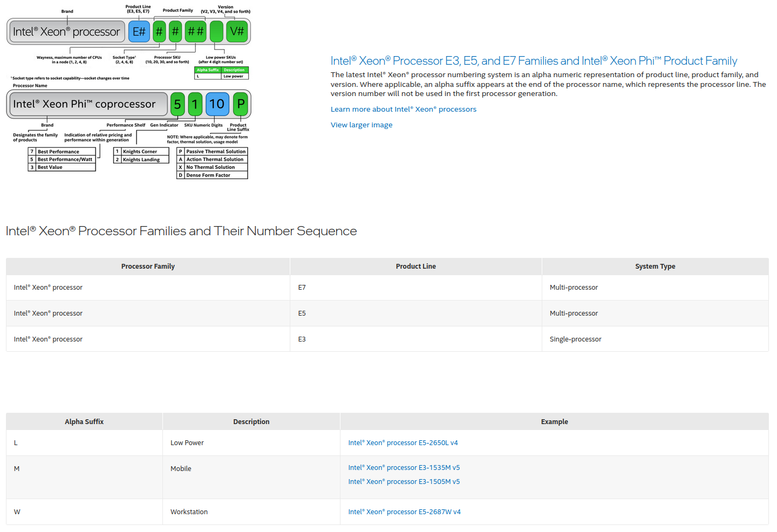Open the Xeon processor E5-2687W v4 link
The width and height of the screenshot is (777, 532).
(405, 512)
